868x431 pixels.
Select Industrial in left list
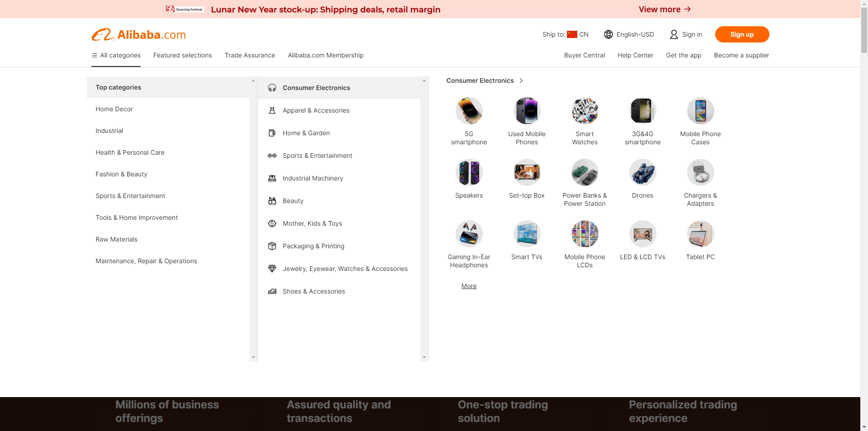[168, 131]
